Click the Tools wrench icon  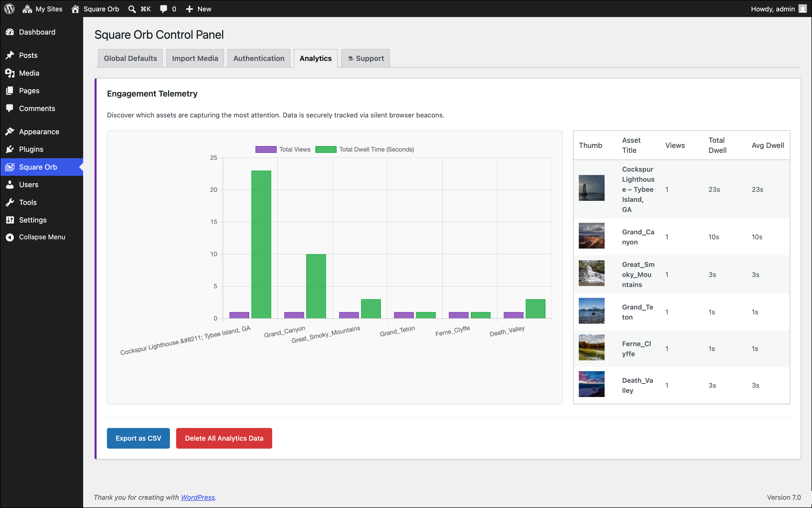coord(10,202)
